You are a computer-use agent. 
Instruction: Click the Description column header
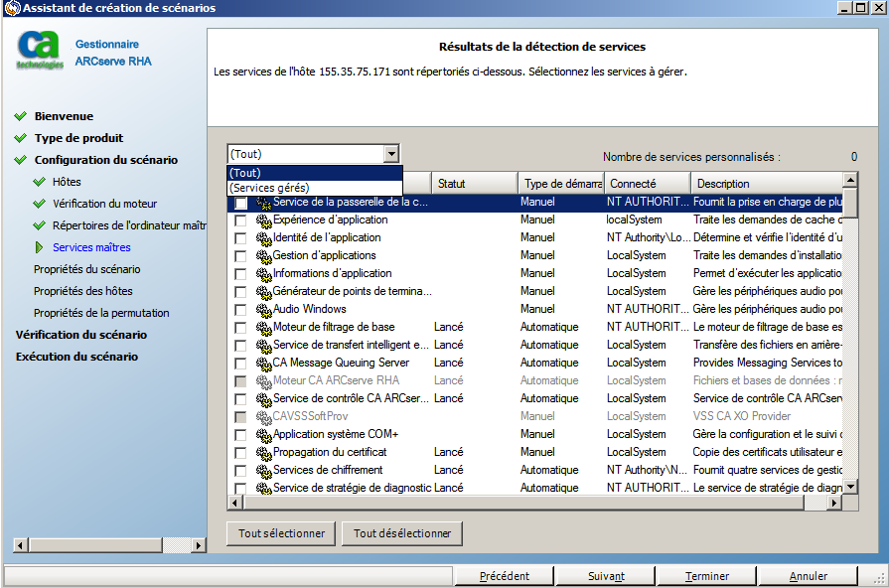(765, 184)
